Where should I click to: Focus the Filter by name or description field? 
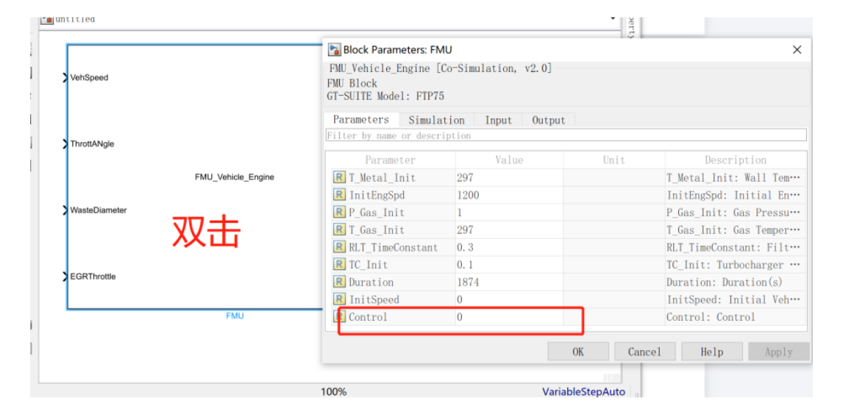(566, 135)
